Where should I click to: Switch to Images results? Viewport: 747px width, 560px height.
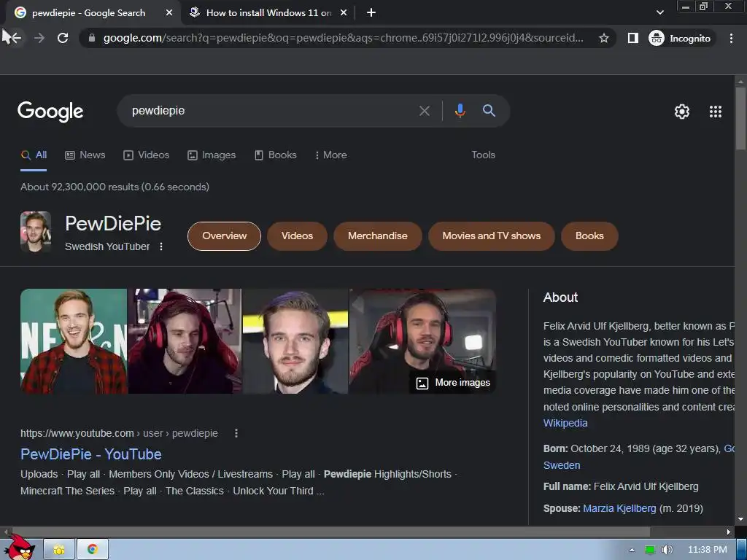click(212, 155)
